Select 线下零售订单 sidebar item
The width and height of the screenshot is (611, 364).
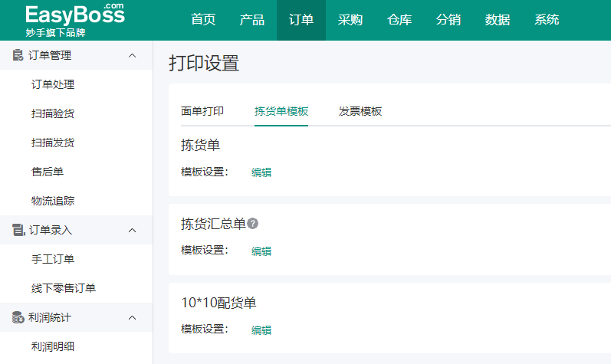click(x=64, y=288)
